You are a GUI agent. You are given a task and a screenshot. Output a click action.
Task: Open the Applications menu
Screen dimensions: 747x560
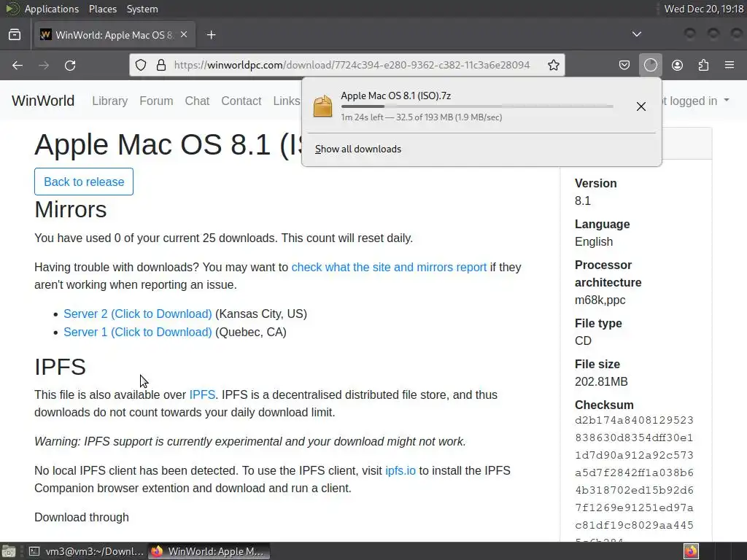pyautogui.click(x=52, y=9)
